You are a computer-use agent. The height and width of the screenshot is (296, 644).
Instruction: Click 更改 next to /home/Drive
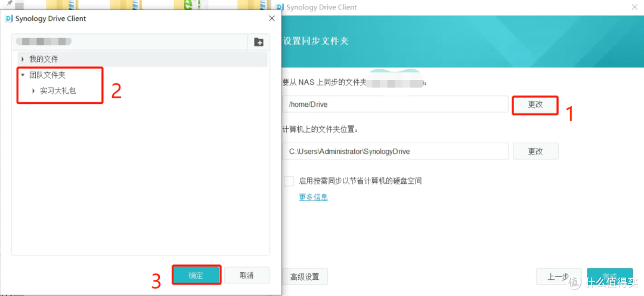point(535,104)
